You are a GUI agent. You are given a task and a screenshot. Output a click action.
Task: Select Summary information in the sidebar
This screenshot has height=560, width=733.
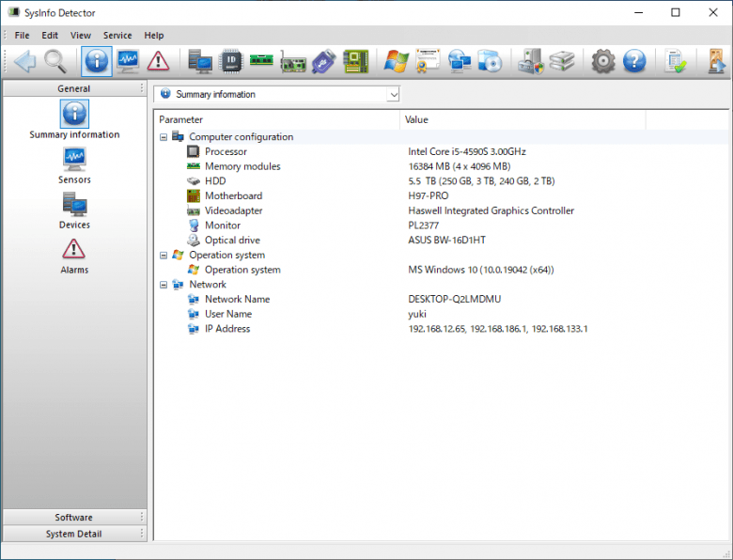74,119
